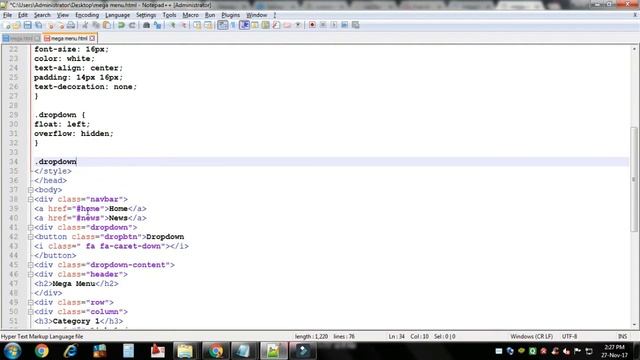Open the Plugins menu
Screen dimensions: 640x360
[x=231, y=15]
